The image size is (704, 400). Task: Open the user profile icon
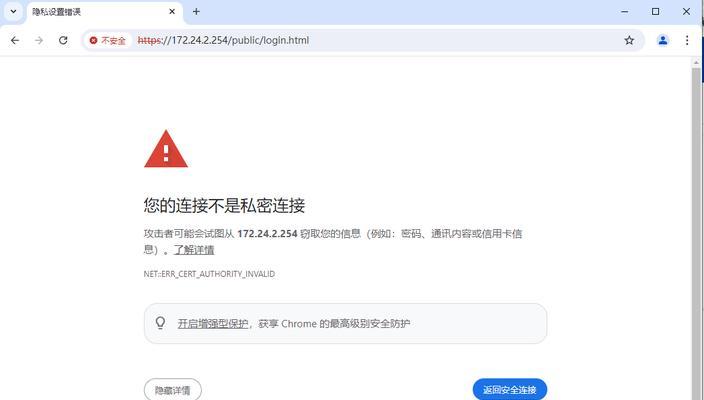tap(663, 40)
